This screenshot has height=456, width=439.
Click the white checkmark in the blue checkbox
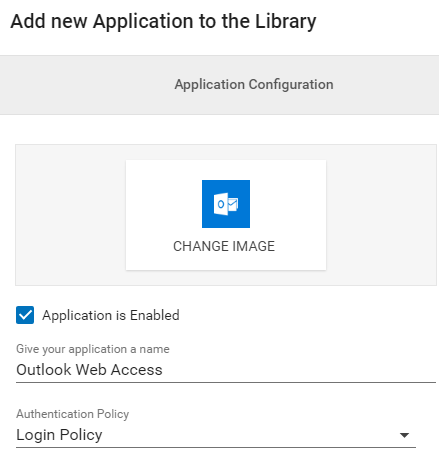tap(25, 315)
